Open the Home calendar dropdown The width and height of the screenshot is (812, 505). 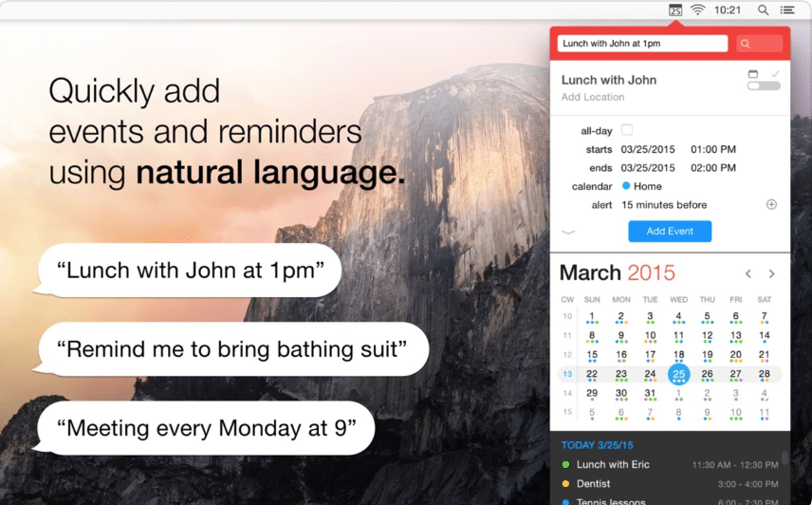click(x=641, y=186)
